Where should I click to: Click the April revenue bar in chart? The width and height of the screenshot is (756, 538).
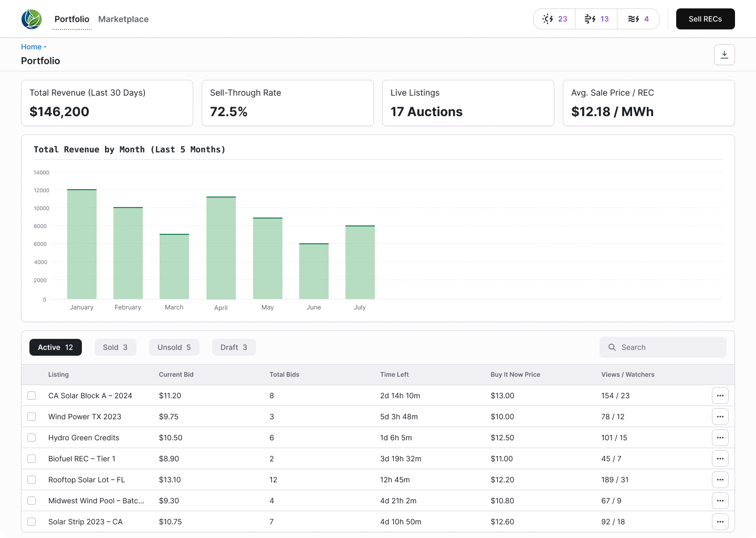[x=221, y=248]
